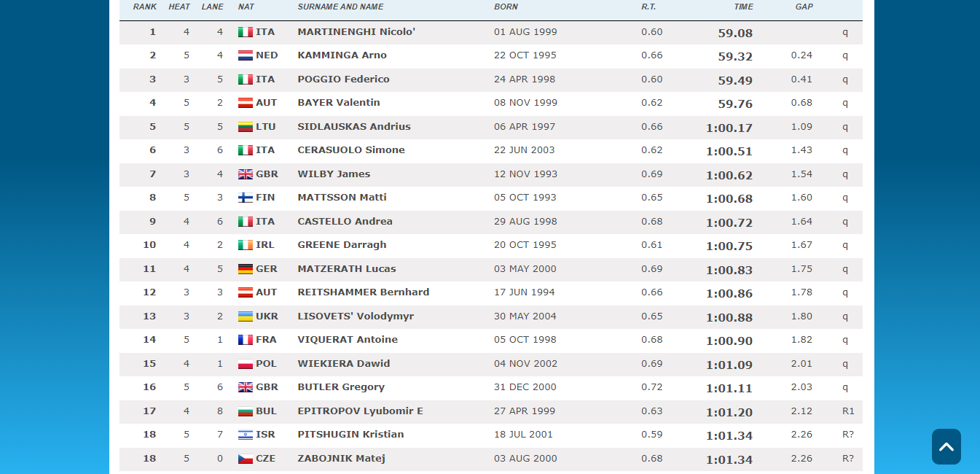Click the Ireland flag beside GREENE Darragh
The image size is (980, 474).
(x=246, y=245)
